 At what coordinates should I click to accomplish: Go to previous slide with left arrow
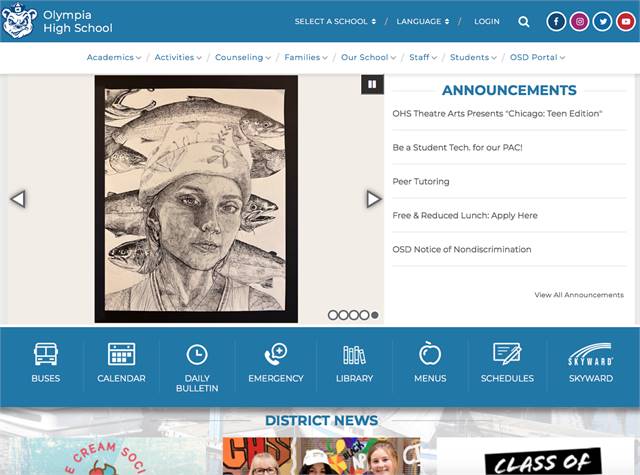[x=18, y=199]
